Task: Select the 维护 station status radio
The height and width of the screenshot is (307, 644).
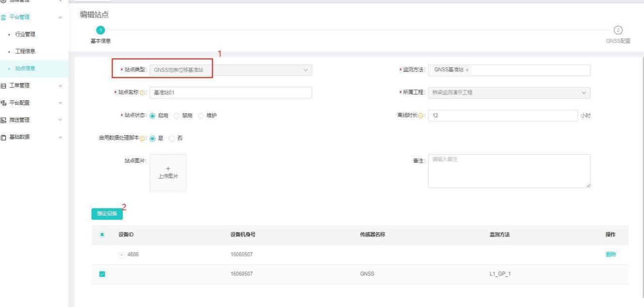Action: [200, 115]
